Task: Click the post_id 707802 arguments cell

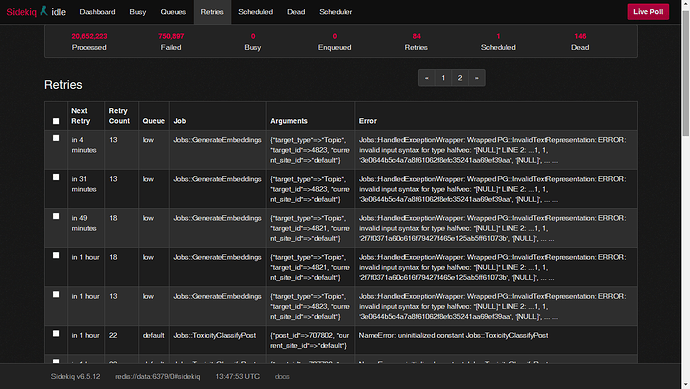Action: coord(310,341)
